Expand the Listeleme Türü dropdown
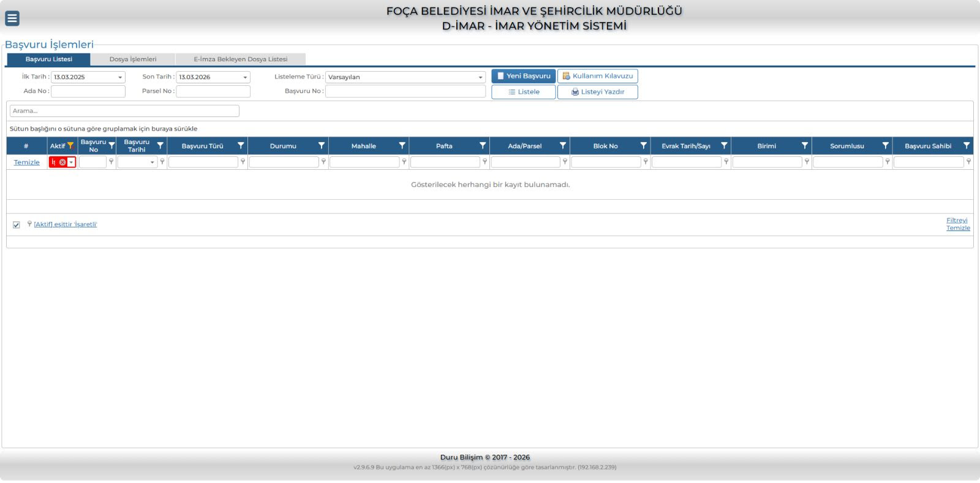 pos(480,78)
